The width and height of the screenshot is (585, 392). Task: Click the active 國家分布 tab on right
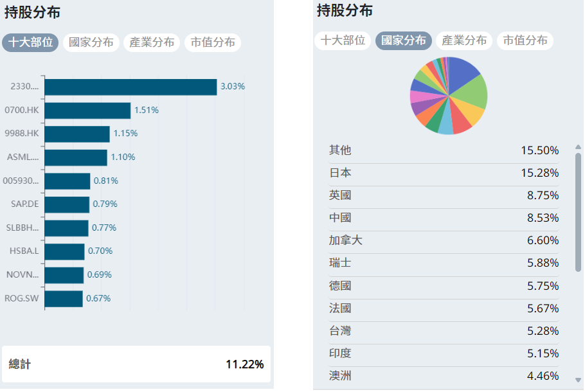[403, 40]
